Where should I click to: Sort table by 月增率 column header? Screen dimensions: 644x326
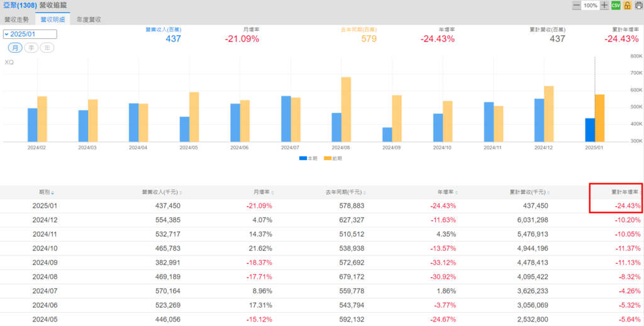pos(264,192)
